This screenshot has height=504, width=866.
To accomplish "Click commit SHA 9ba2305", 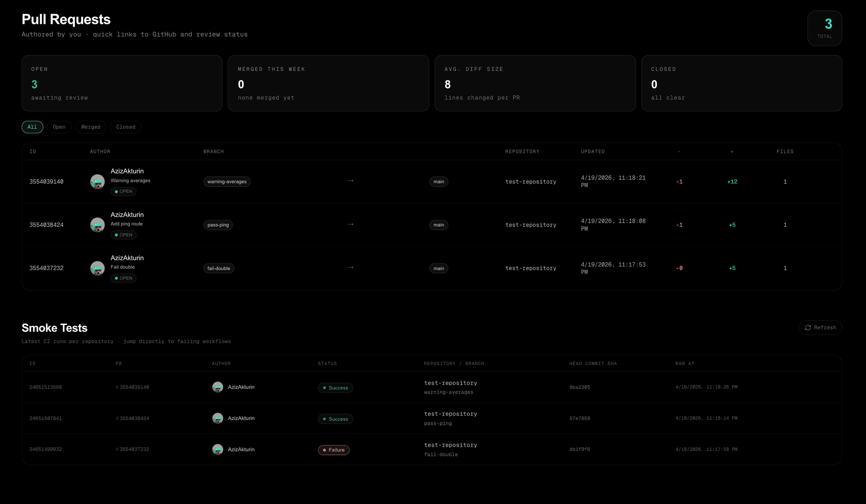I will point(580,387).
